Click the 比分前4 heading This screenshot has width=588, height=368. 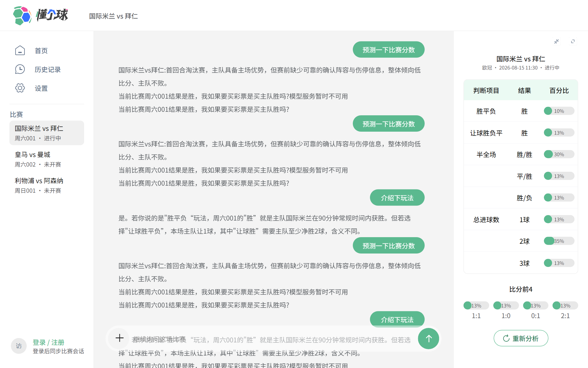click(x=521, y=289)
